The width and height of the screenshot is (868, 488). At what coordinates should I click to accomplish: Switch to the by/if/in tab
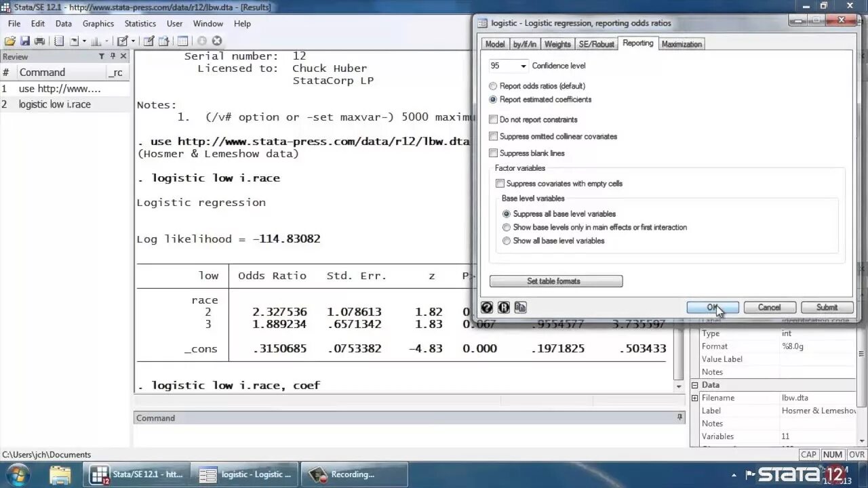(x=525, y=44)
